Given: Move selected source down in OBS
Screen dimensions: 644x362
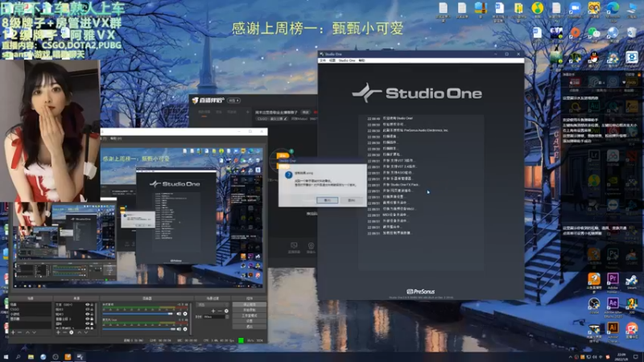Looking at the screenshot, I should (x=86, y=332).
